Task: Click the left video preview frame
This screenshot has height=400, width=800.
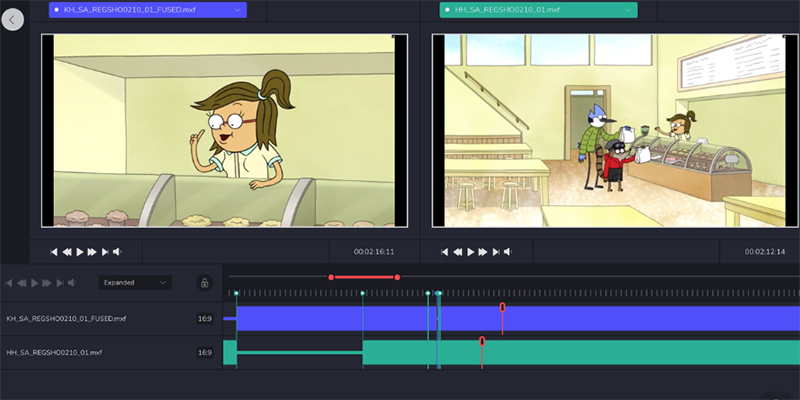Action: tap(224, 131)
